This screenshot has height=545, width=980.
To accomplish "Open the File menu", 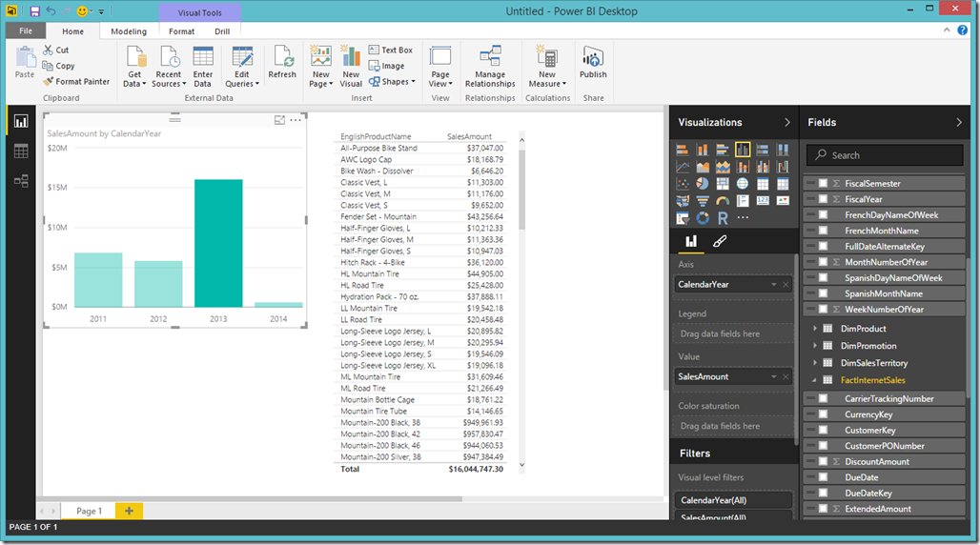I will click(26, 30).
